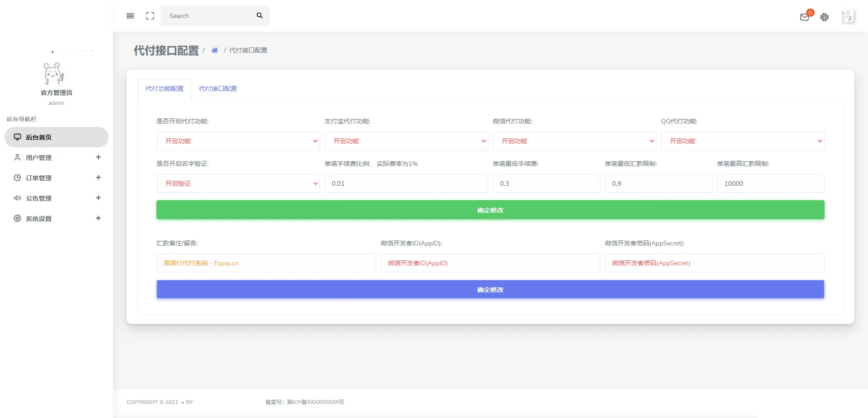
Task: Click the sidebar rabbit profile avatar
Action: click(x=54, y=74)
